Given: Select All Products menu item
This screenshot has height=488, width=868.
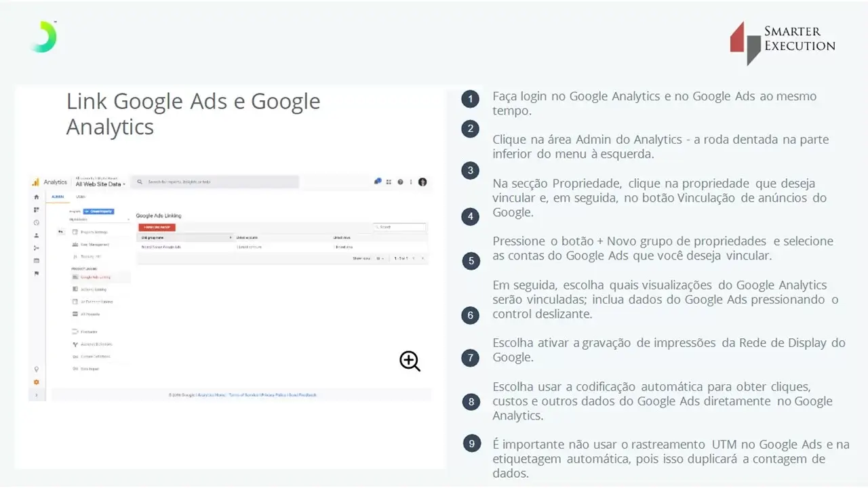Looking at the screenshot, I should coord(85,314).
